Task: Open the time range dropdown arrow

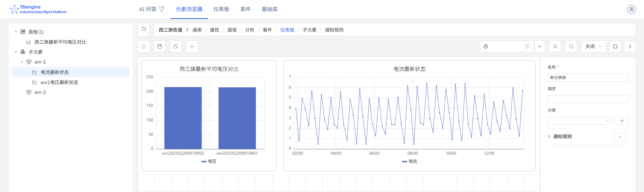Action: coord(540,46)
